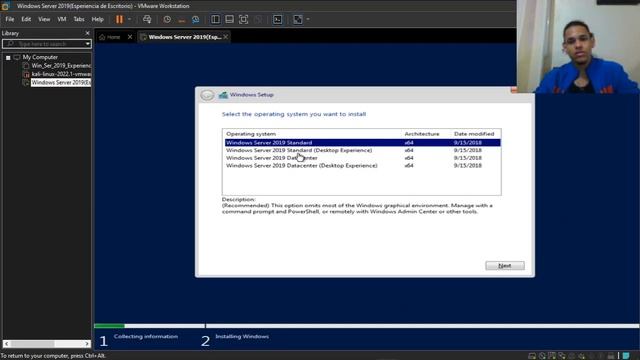This screenshot has height=360, width=640.
Task: Switch to the Home tab
Action: coord(110,37)
